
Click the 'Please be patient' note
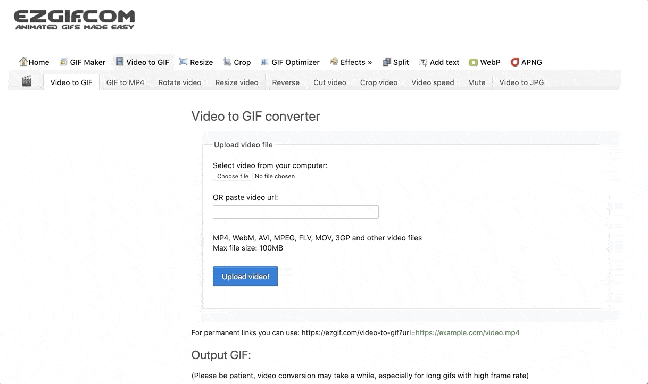360,375
